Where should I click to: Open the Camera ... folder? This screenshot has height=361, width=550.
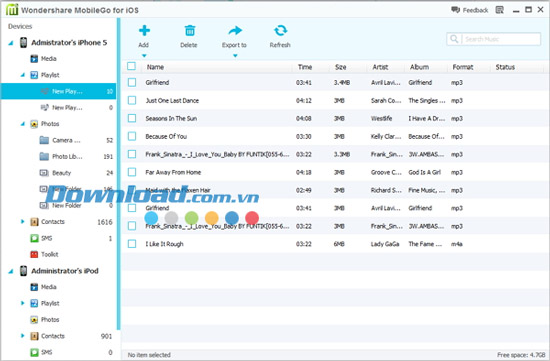click(66, 140)
